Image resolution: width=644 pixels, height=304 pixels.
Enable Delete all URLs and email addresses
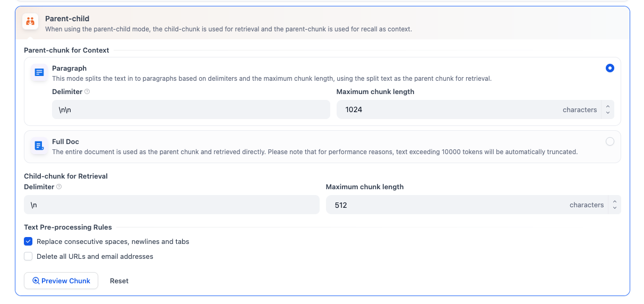29,256
